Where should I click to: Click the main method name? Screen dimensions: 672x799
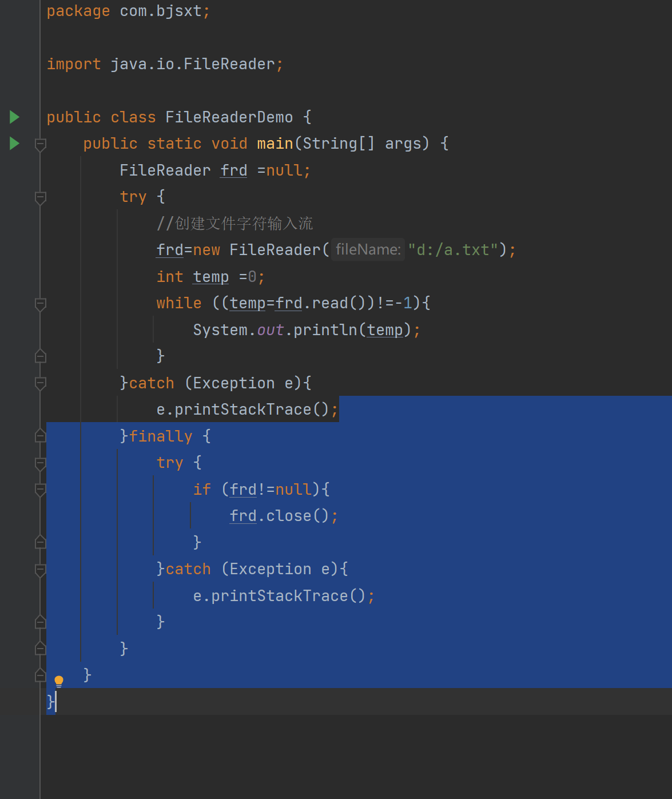[275, 144]
